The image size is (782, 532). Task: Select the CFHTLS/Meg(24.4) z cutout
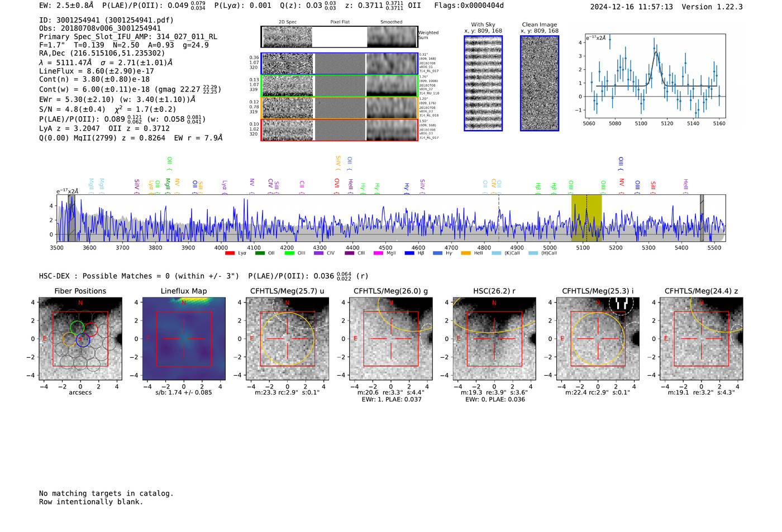(702, 338)
